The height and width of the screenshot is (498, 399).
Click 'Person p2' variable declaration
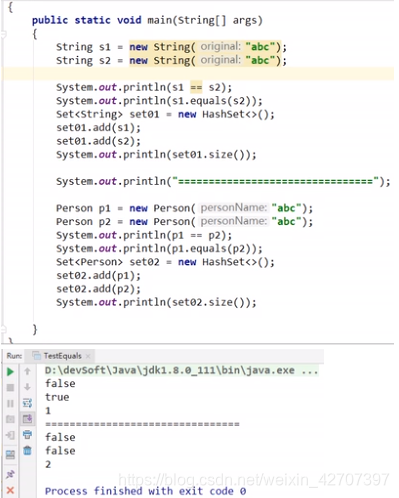click(x=83, y=222)
